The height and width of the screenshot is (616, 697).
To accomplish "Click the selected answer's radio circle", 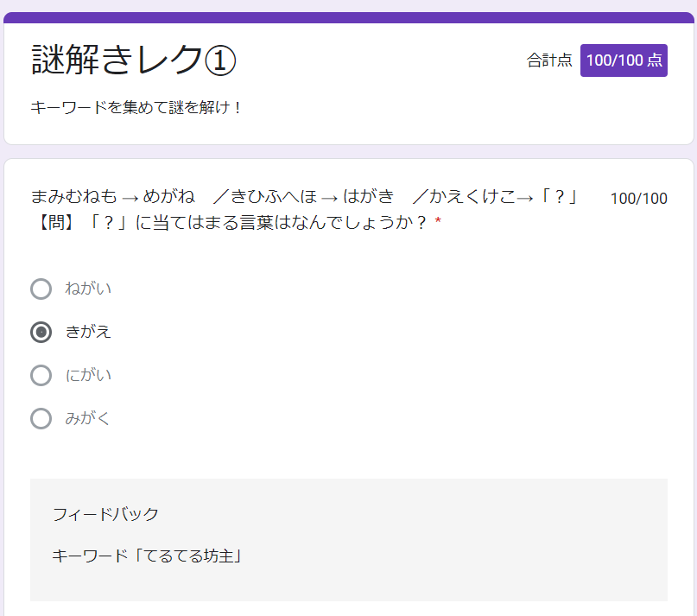I will pyautogui.click(x=41, y=332).
